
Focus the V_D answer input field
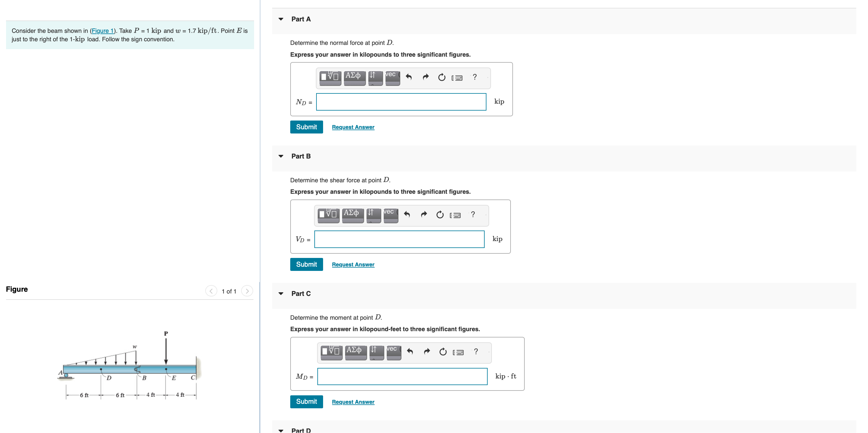399,239
